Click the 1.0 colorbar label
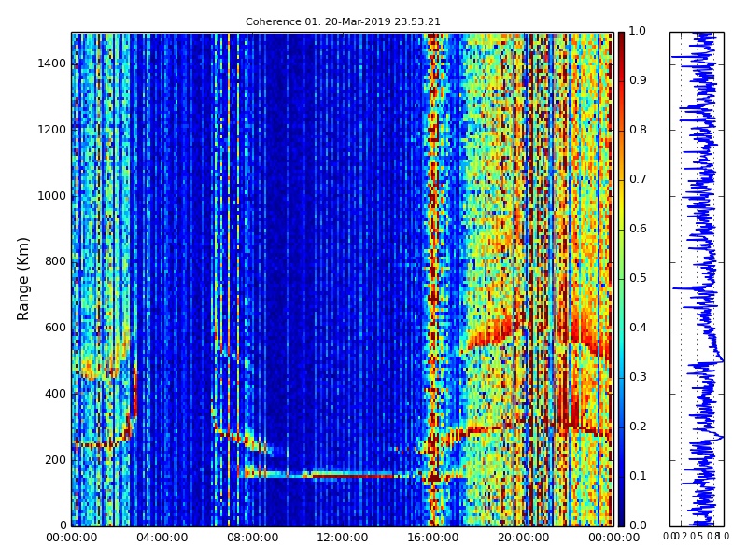The image size is (747, 560). coord(638,31)
